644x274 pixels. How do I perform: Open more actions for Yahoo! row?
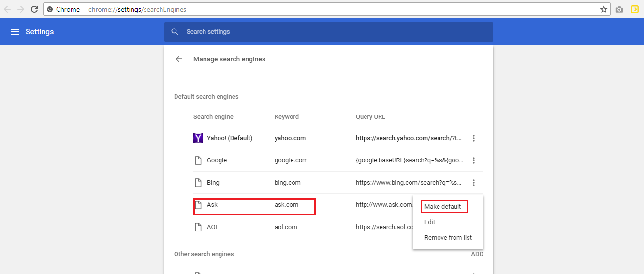pyautogui.click(x=474, y=138)
